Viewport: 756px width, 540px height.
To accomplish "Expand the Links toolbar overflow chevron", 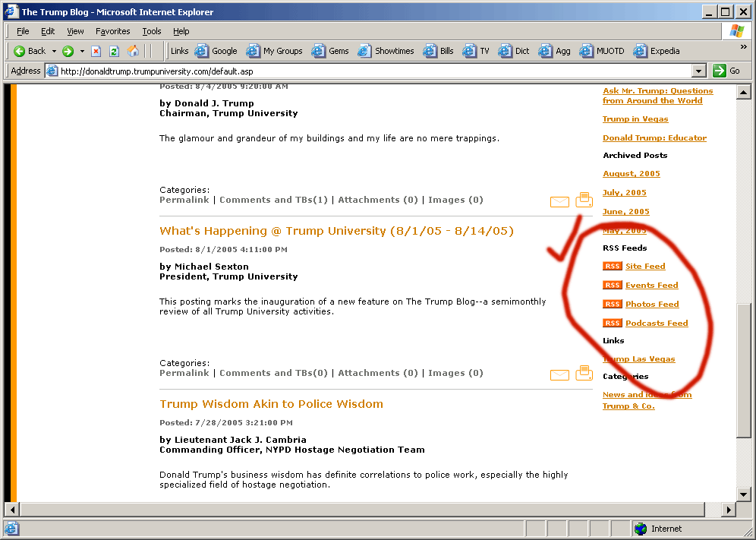I will [x=743, y=47].
